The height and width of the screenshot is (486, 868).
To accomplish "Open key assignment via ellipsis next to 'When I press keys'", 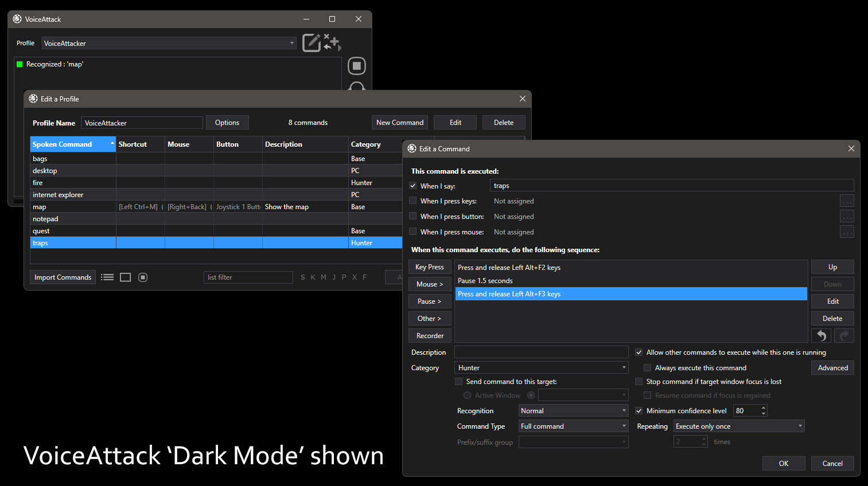I will (x=847, y=201).
